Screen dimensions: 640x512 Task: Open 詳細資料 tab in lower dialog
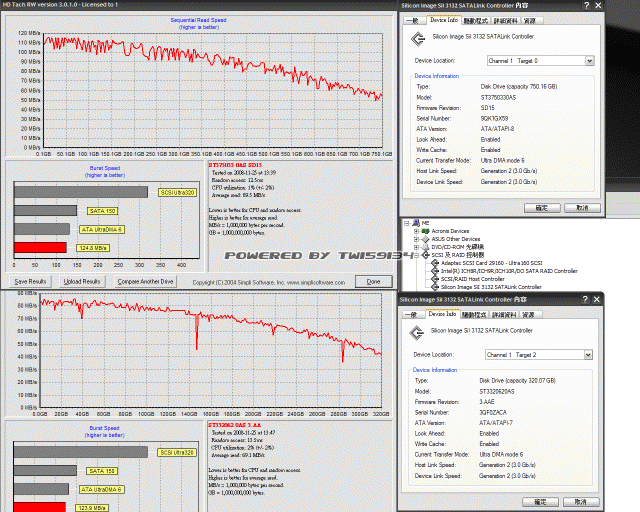pos(504,315)
